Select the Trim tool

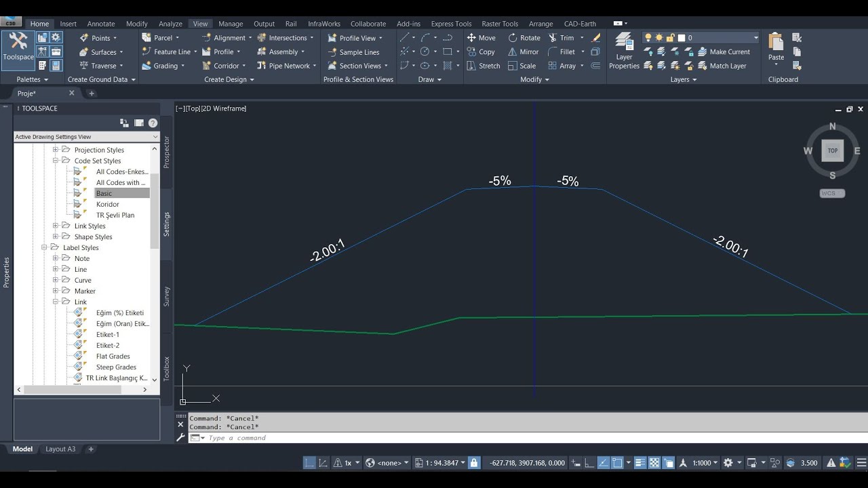point(561,38)
